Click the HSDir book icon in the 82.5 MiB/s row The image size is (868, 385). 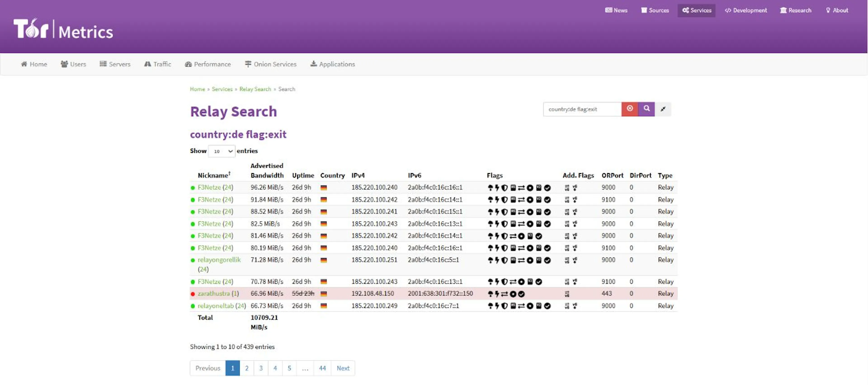pos(513,224)
